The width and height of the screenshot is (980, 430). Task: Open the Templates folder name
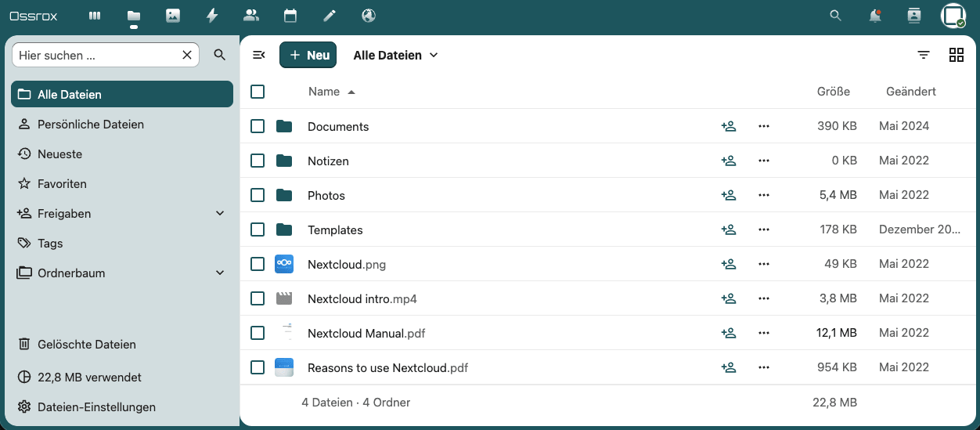[335, 230]
